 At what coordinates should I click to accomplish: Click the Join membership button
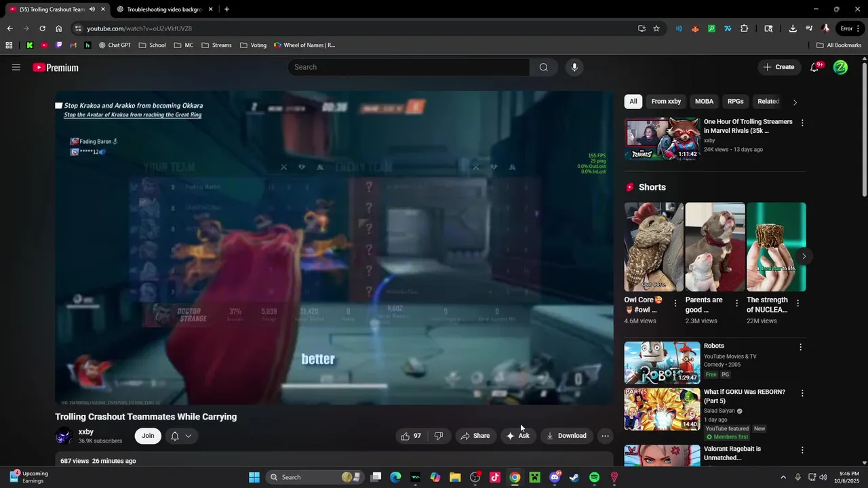tap(148, 436)
